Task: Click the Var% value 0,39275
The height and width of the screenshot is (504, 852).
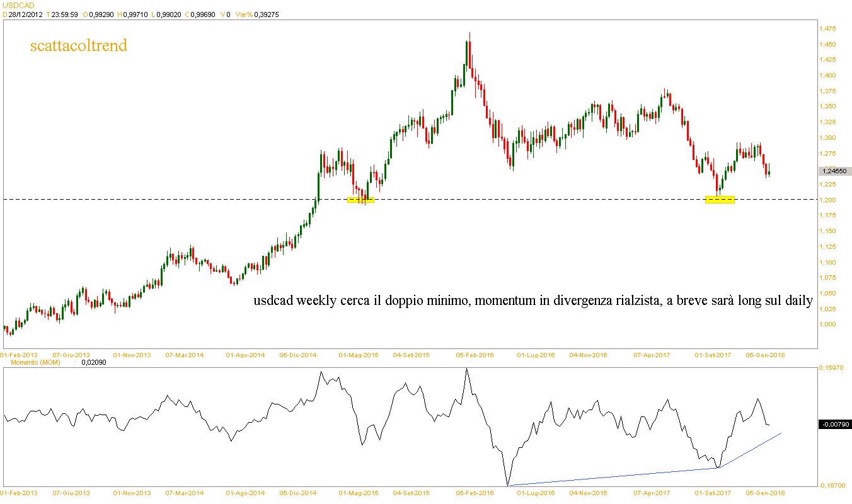Action: tap(265, 14)
